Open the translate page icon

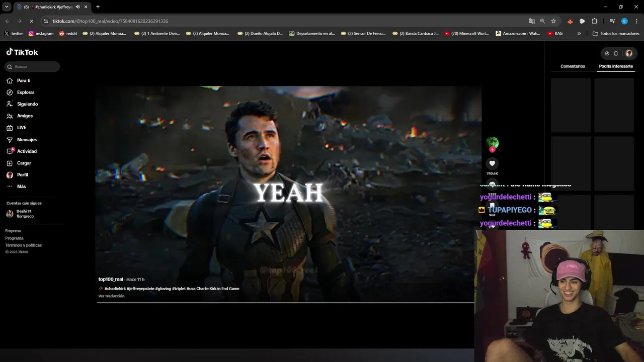pos(532,21)
